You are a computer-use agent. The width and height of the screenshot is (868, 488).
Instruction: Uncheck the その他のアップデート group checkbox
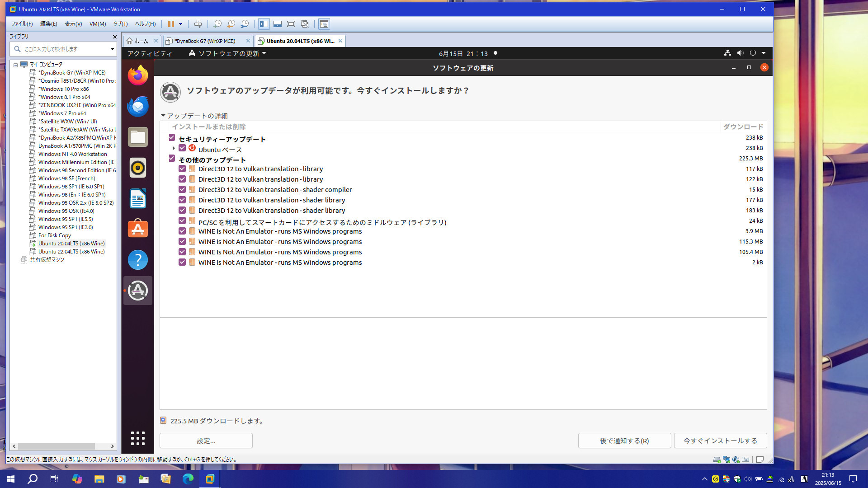[x=172, y=158]
